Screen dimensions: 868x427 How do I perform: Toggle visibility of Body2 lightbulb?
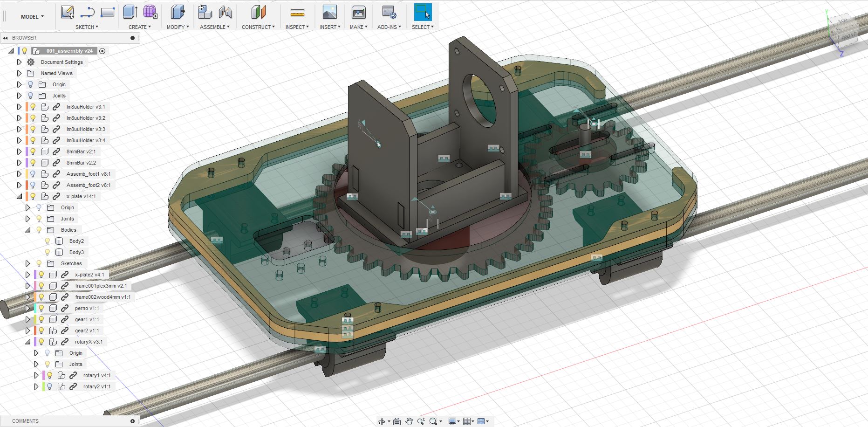click(47, 241)
